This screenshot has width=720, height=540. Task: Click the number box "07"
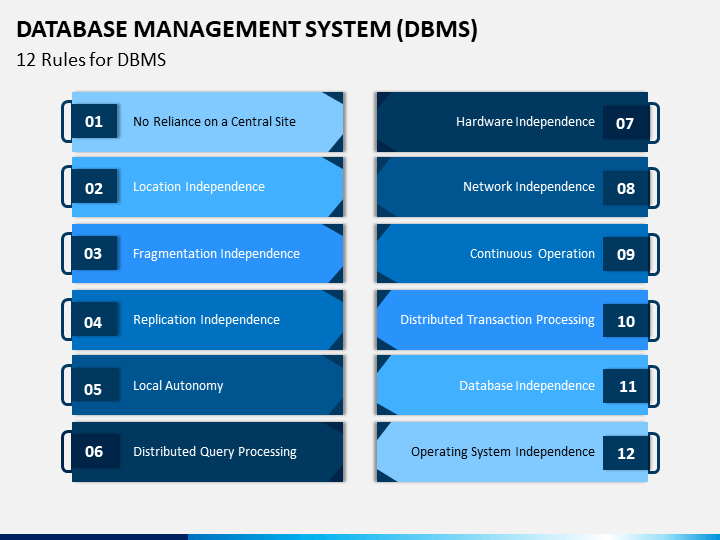[625, 123]
